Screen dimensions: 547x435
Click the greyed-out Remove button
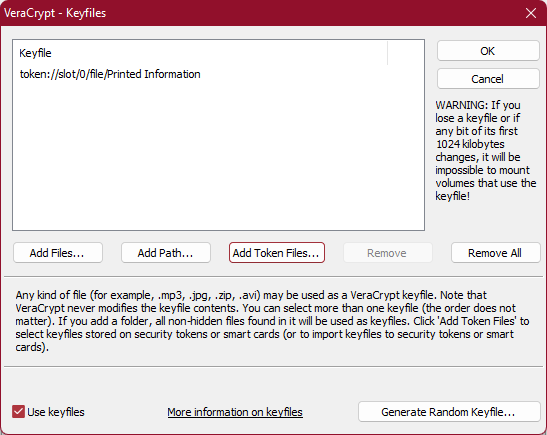(x=388, y=253)
